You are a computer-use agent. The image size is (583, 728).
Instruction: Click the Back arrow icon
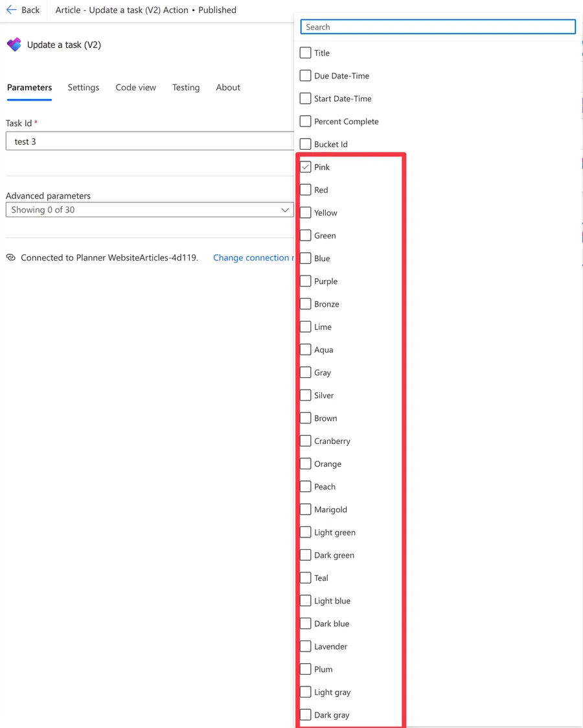coord(12,10)
